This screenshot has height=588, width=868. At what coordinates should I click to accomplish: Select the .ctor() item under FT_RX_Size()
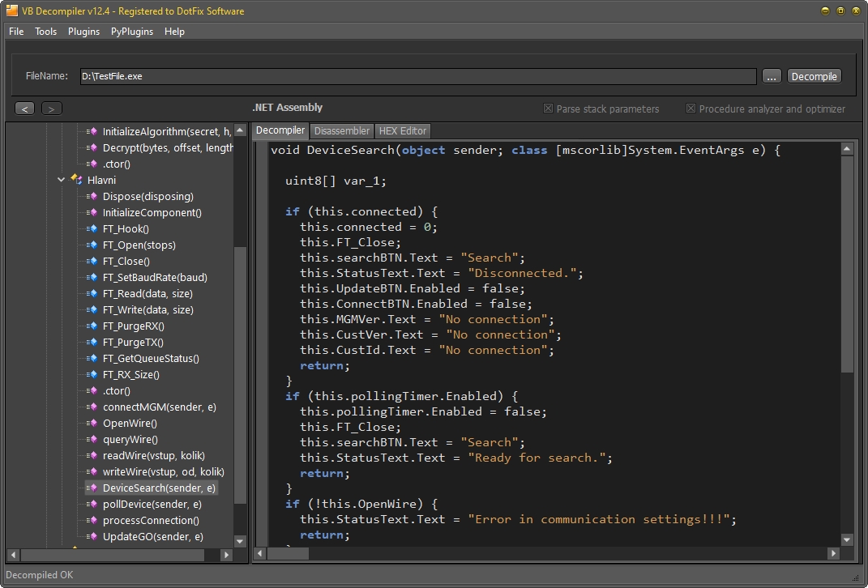tap(116, 391)
